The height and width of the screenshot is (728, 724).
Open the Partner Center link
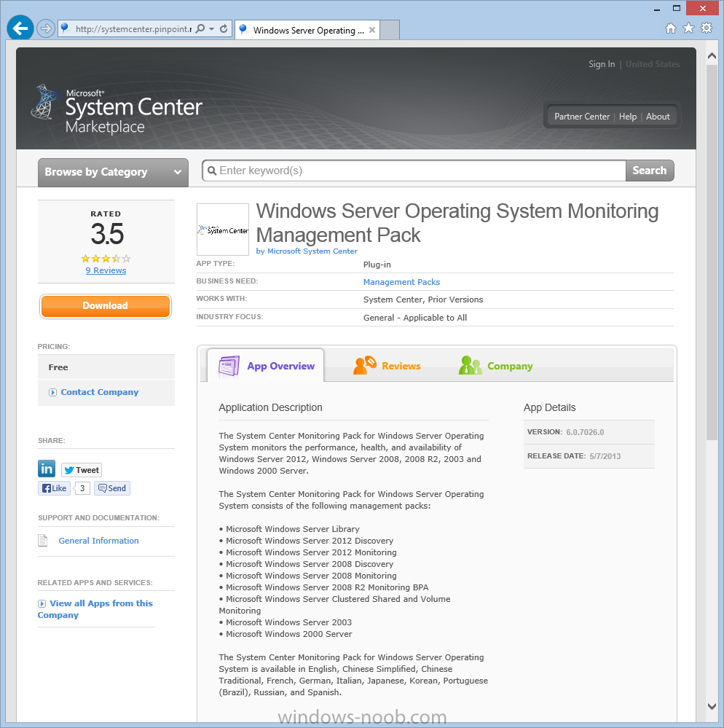pyautogui.click(x=582, y=117)
